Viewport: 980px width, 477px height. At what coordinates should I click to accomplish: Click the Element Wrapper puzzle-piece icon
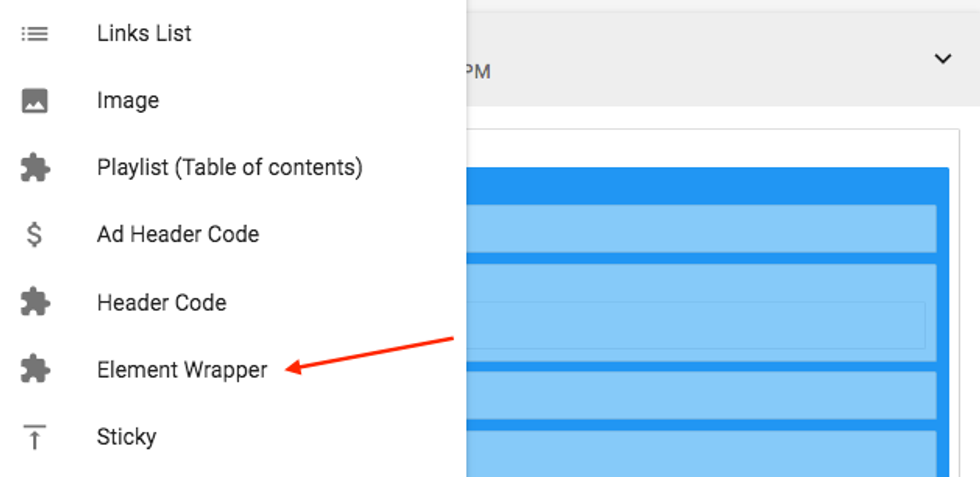[35, 370]
